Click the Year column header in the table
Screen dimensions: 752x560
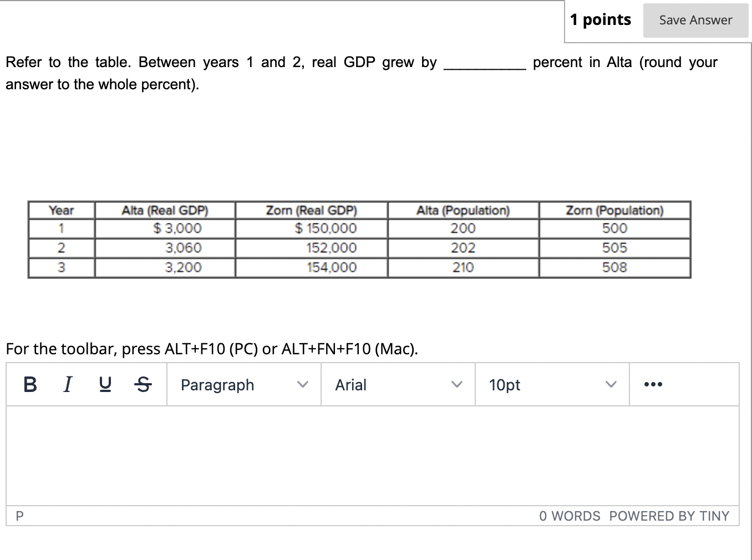[x=61, y=210]
